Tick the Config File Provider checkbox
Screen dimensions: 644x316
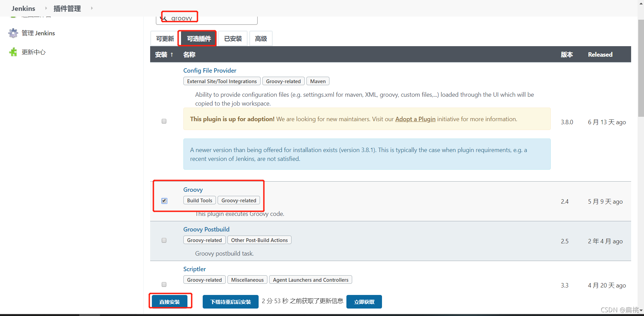(x=164, y=121)
